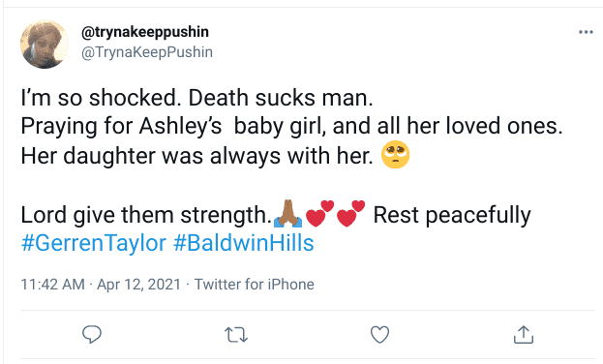
Task: Click the Apr 12, 2021 date
Action: pyautogui.click(x=138, y=285)
